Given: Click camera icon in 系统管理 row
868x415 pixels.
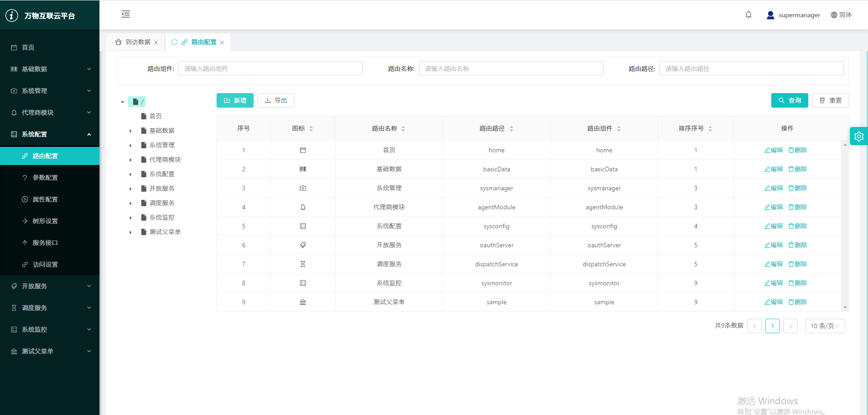Looking at the screenshot, I should click(303, 188).
